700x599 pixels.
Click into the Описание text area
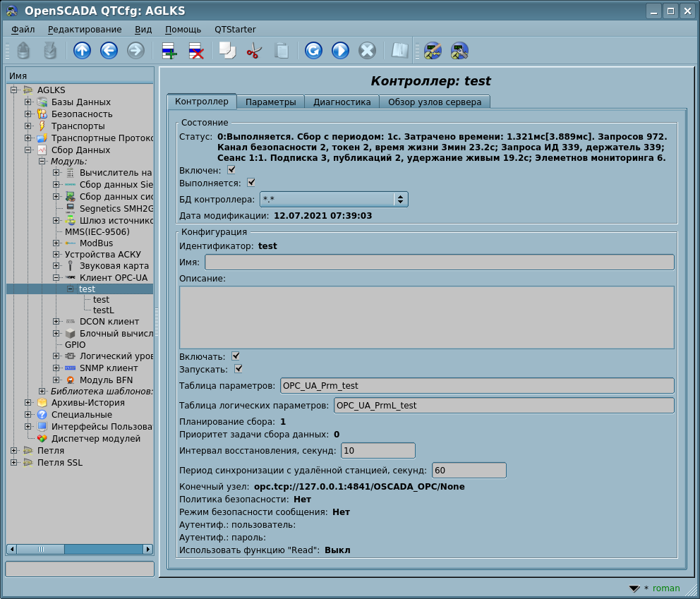(426, 317)
